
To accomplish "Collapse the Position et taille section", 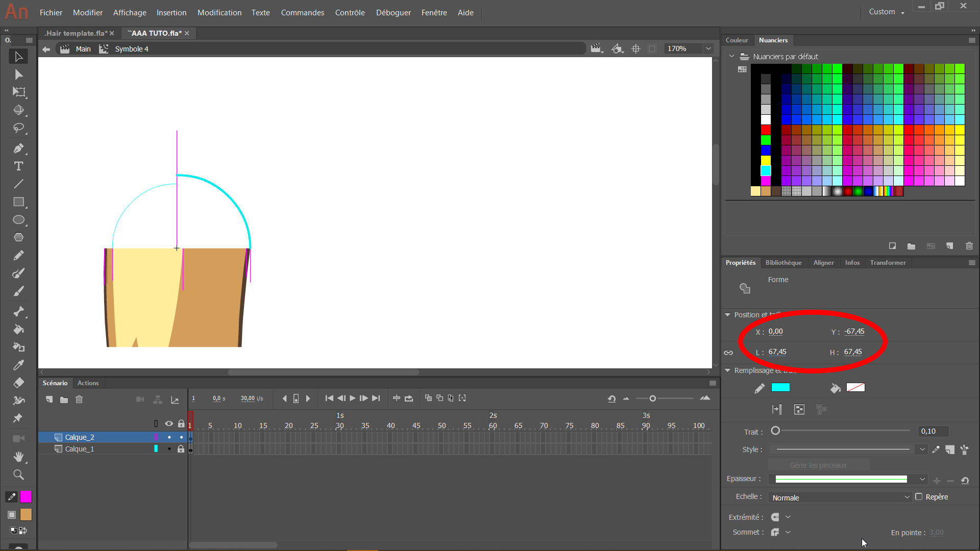I will point(727,315).
